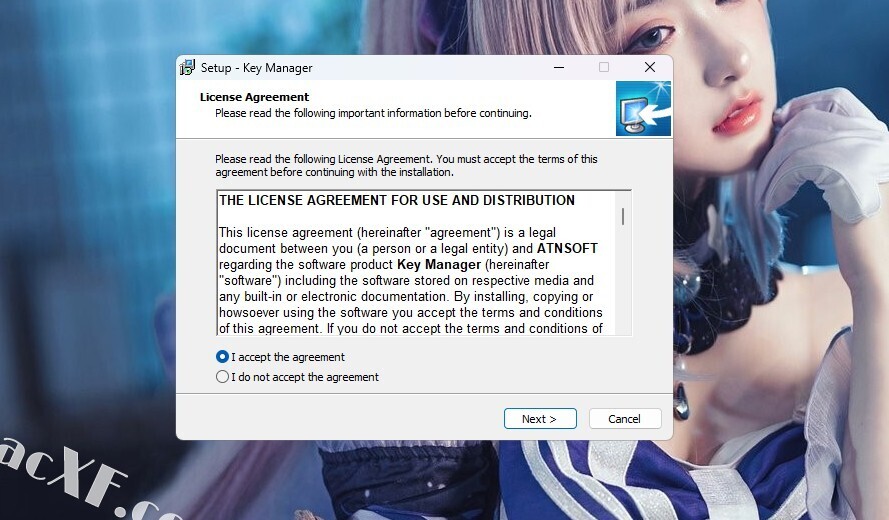889x520 pixels.
Task: Click the "I accept the agreement" label text
Action: 288,357
